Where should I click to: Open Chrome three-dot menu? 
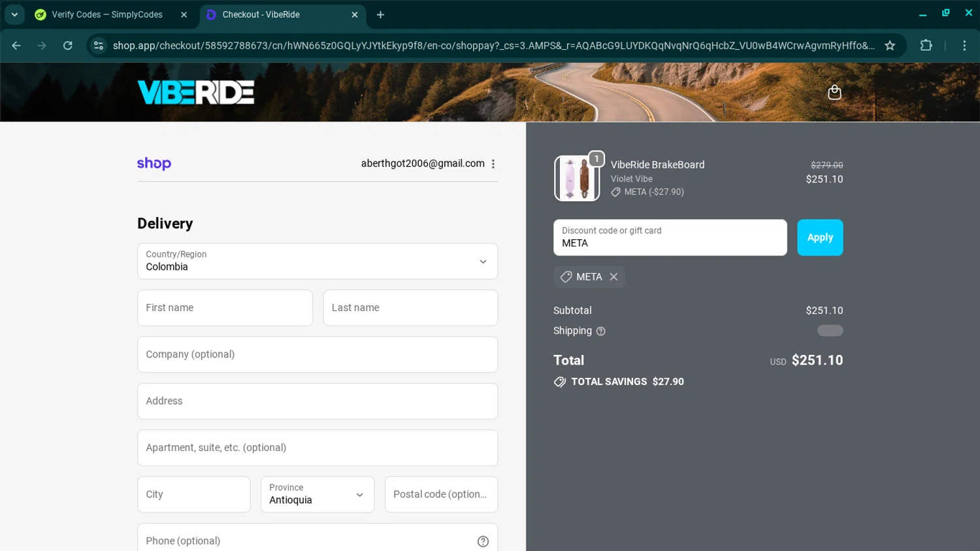964,46
